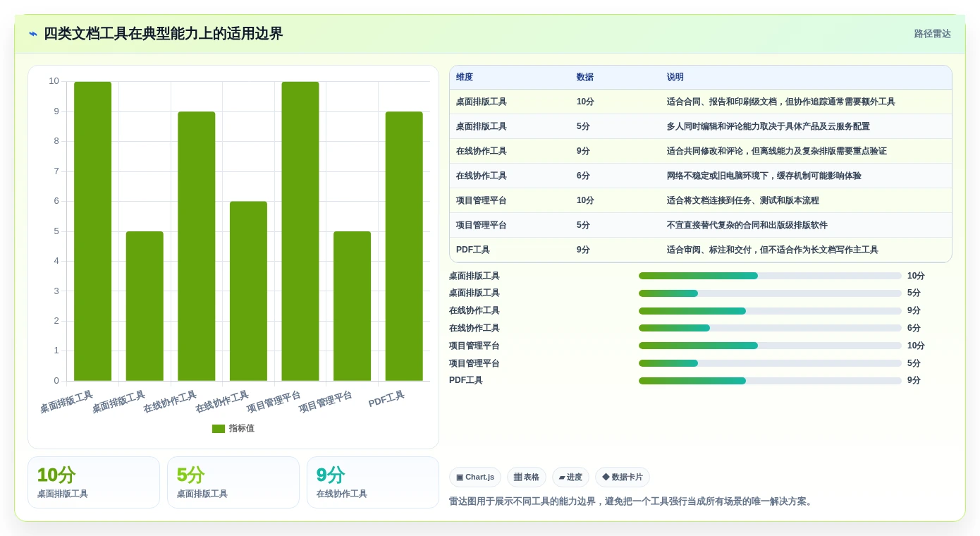Click the PDF工具 bar in the chart
The height and width of the screenshot is (536, 980).
pos(404,246)
